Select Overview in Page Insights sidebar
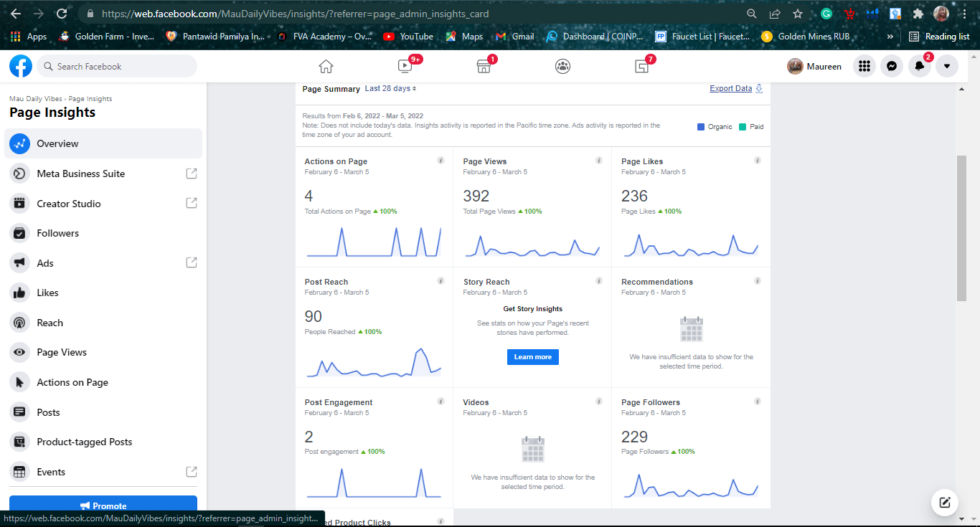980x527 pixels. (103, 143)
